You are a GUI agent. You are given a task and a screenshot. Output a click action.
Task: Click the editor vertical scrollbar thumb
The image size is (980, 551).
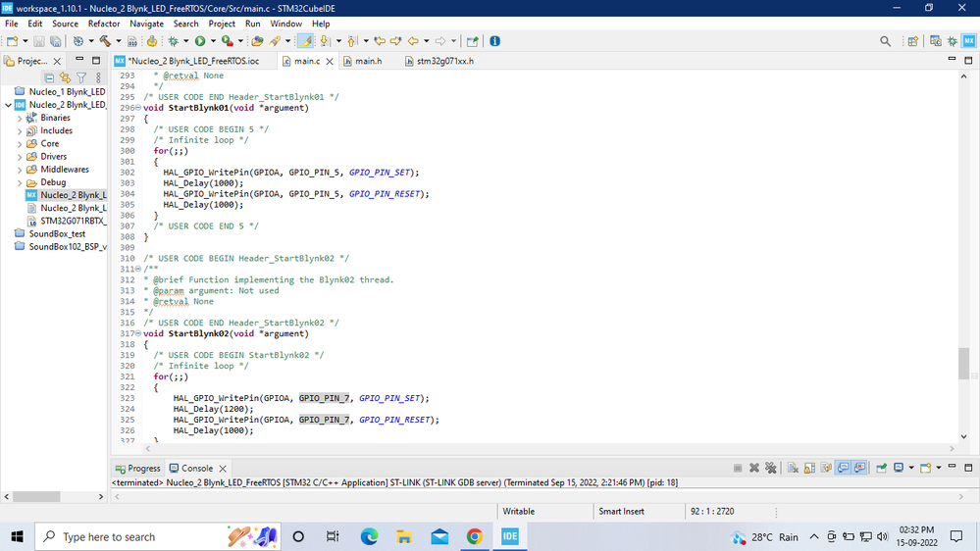(x=963, y=363)
